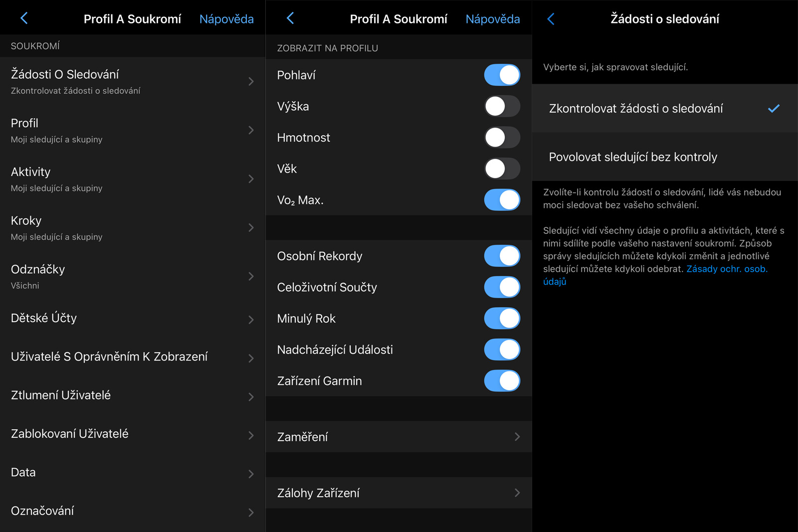Tap chevron beside Odznáčky row
The height and width of the screenshot is (532, 798).
(251, 276)
